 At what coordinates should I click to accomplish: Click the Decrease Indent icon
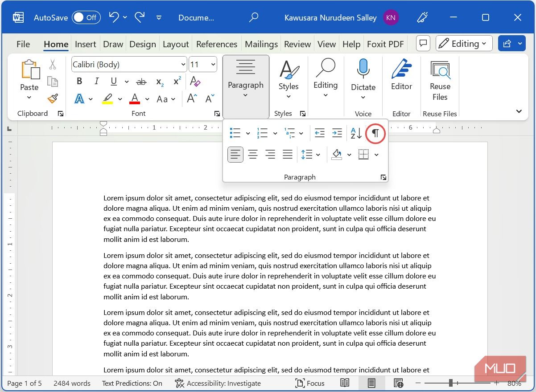pyautogui.click(x=319, y=133)
